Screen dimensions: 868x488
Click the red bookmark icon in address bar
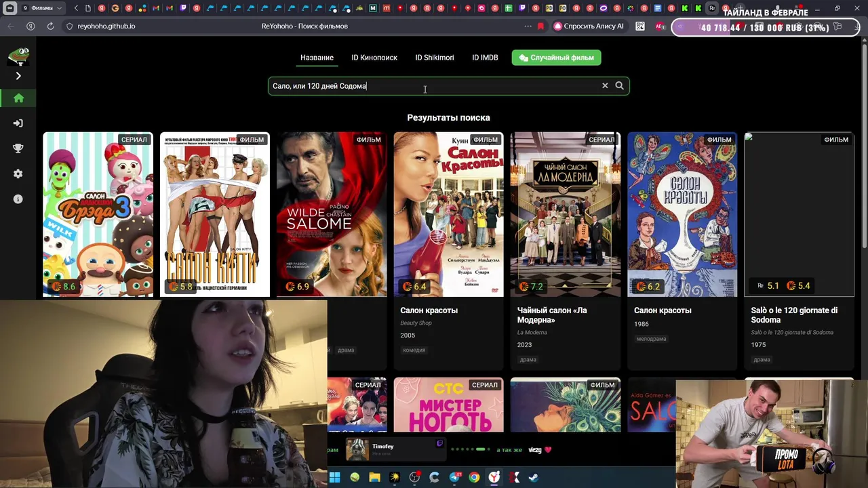(540, 26)
